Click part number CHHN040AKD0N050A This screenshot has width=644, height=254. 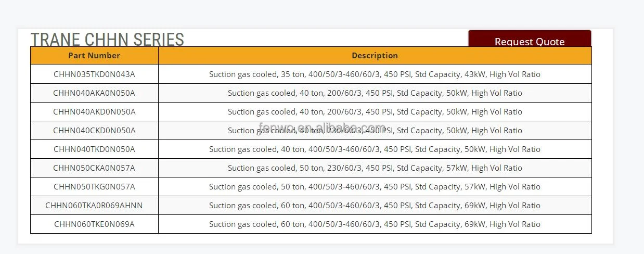click(94, 112)
